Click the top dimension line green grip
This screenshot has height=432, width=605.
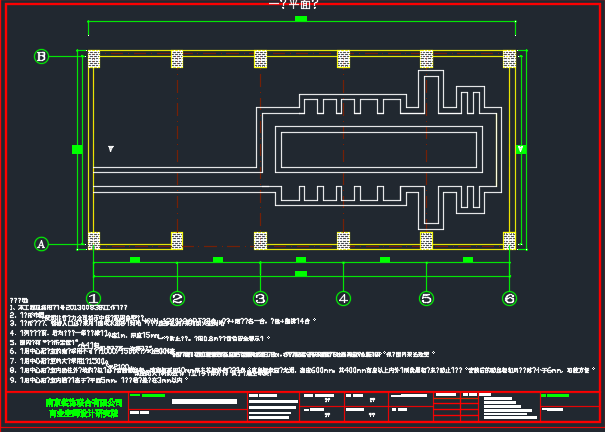coord(301,20)
